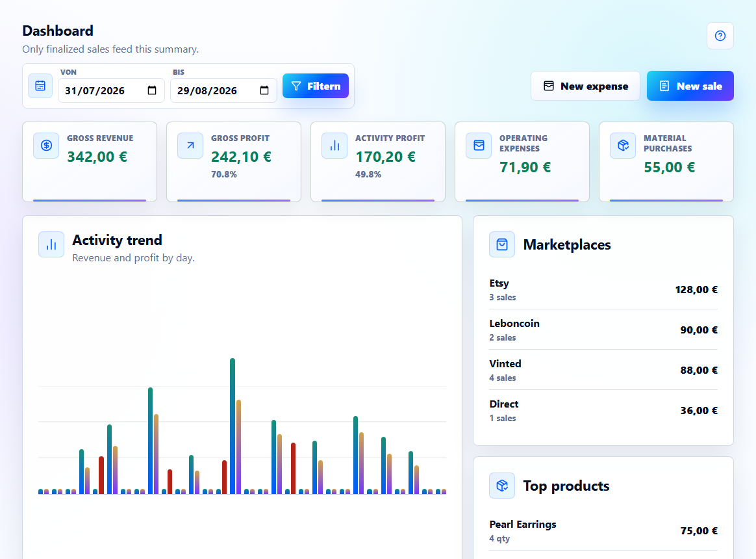Click the Vinted total 88,00 €
The image size is (756, 559).
pyautogui.click(x=699, y=370)
